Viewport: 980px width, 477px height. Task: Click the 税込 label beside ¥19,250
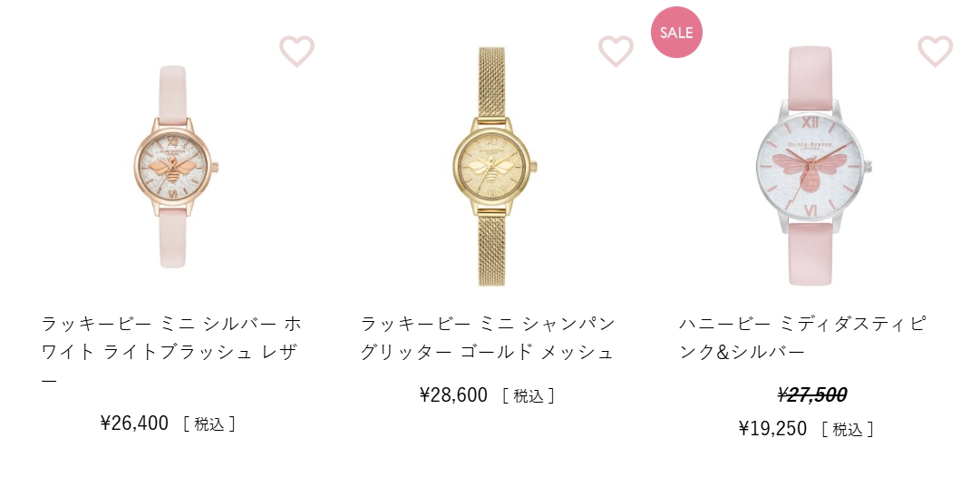848,430
